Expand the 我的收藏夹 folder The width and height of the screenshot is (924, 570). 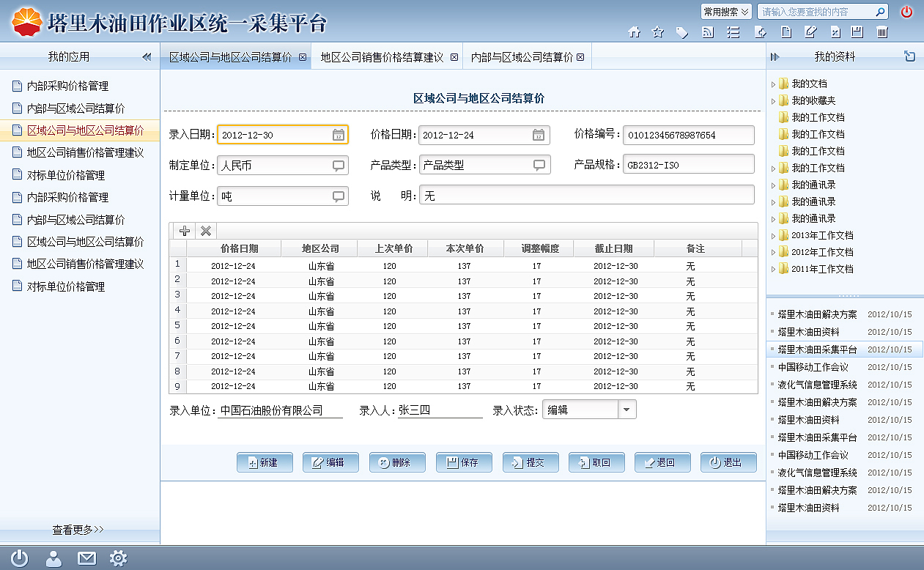click(x=773, y=101)
